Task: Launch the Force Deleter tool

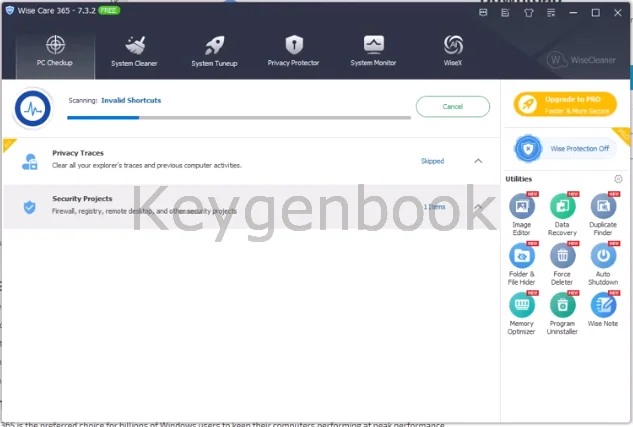Action: point(562,258)
